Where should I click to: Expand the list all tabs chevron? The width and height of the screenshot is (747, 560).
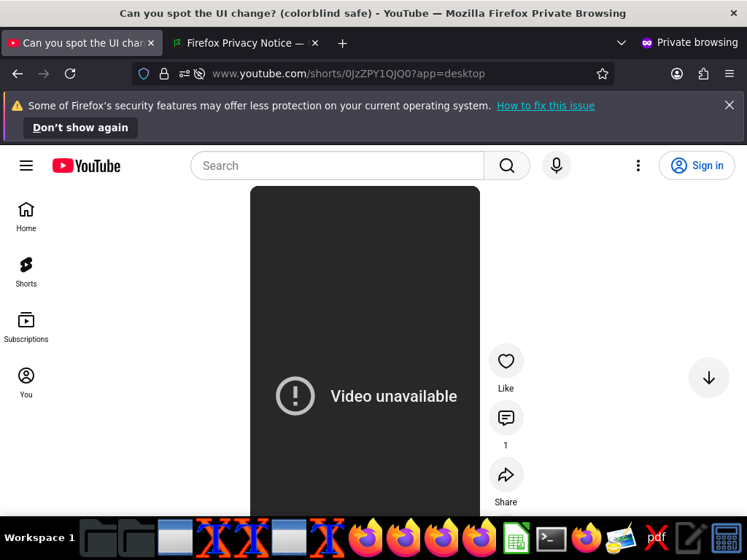tap(622, 43)
